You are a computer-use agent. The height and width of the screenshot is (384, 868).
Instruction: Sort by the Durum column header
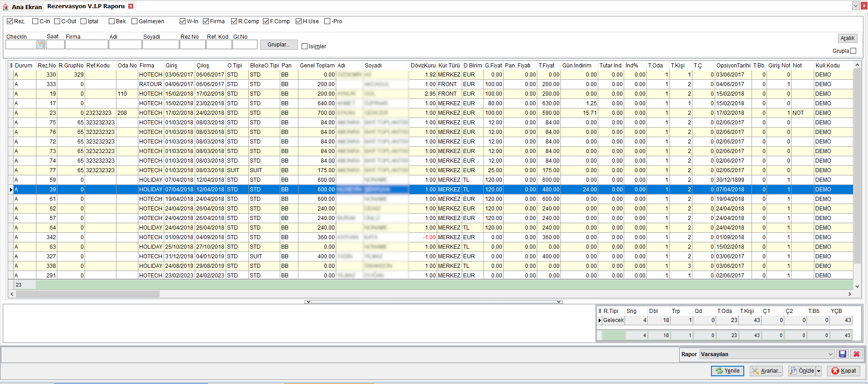(x=24, y=66)
